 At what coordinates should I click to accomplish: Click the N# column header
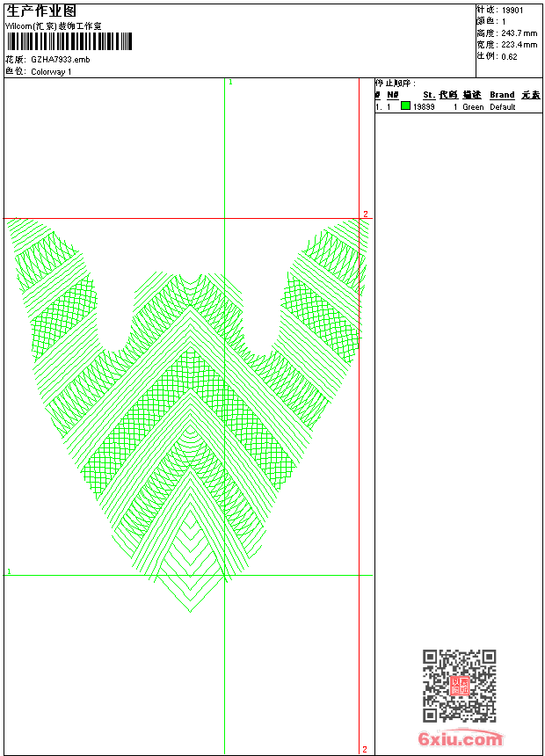(393, 95)
